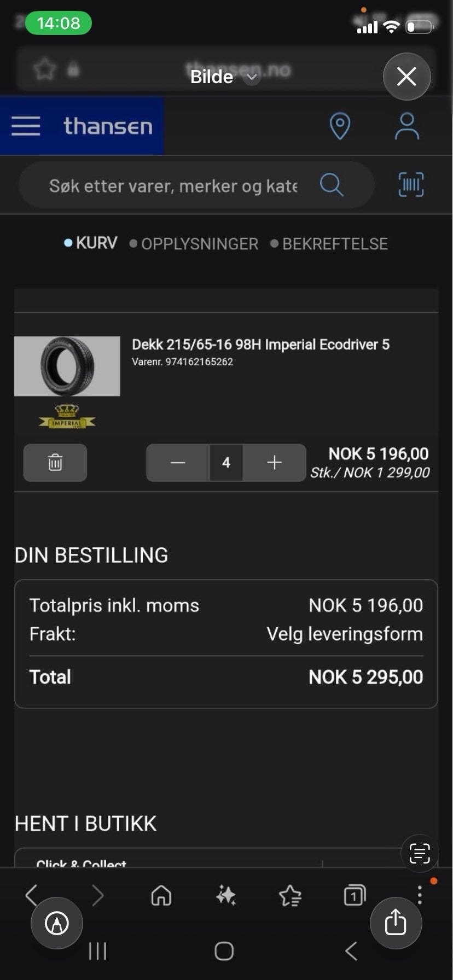The width and height of the screenshot is (453, 980).
Task: Open the user account profile icon
Action: click(407, 126)
